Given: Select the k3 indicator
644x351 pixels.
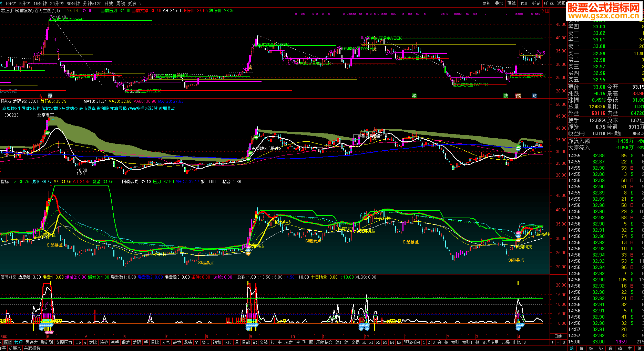Looking at the screenshot, I should click(x=385, y=342).
